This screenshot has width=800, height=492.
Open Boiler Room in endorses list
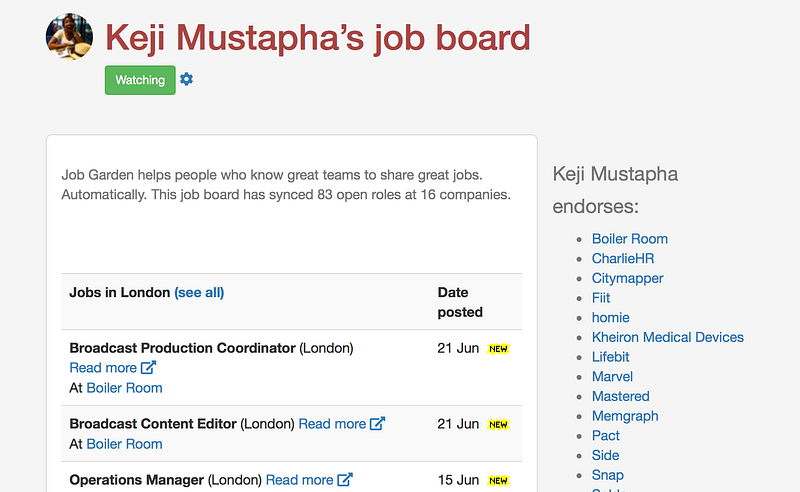coord(630,239)
